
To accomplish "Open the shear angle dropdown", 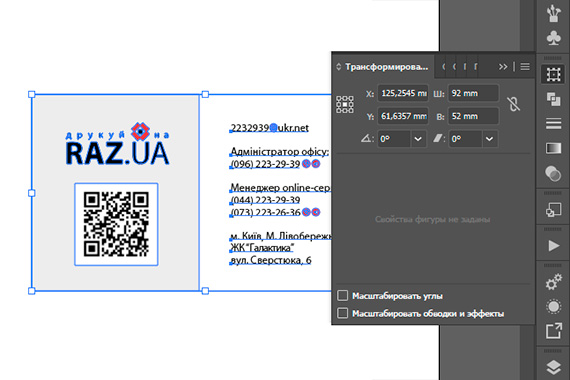I will [490, 139].
